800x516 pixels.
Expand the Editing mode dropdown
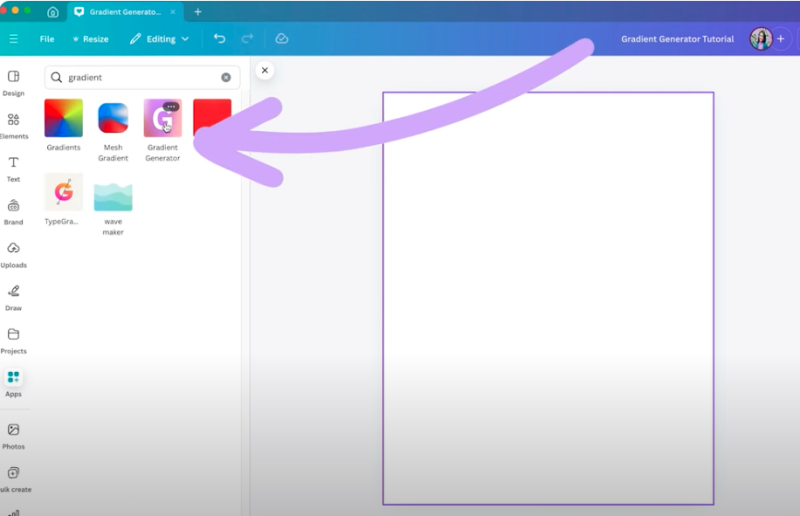[160, 39]
